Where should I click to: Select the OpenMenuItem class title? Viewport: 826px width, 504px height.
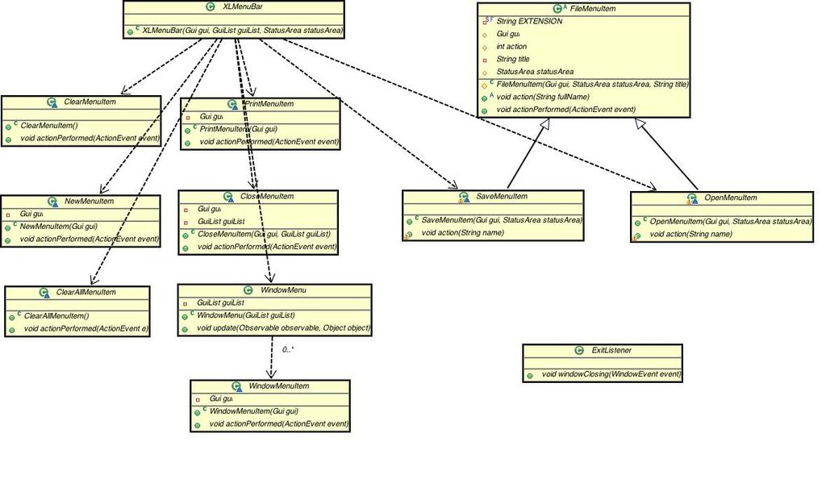point(731,198)
